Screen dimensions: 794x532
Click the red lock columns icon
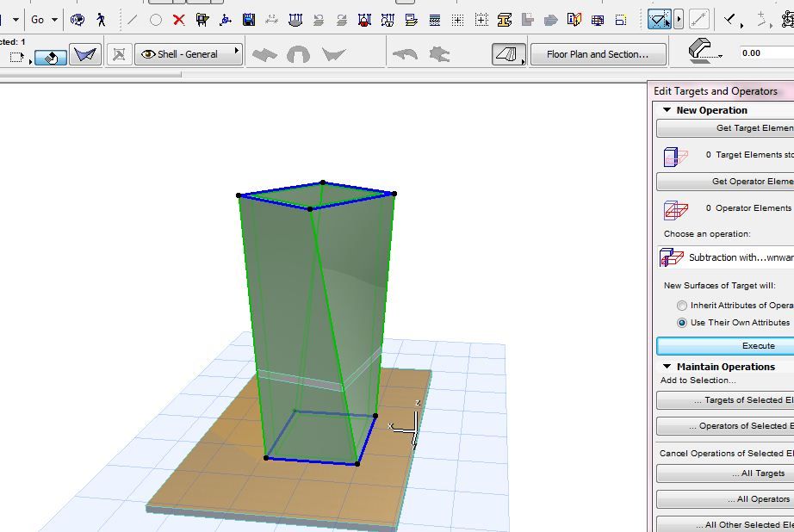(364, 20)
